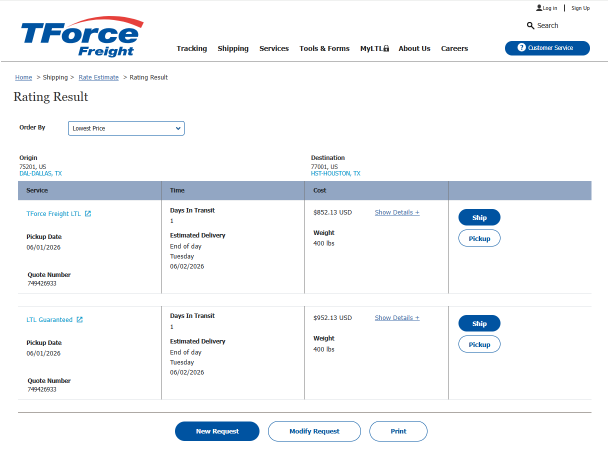Open the Tools & Forms menu
The image size is (608, 455).
(x=324, y=48)
